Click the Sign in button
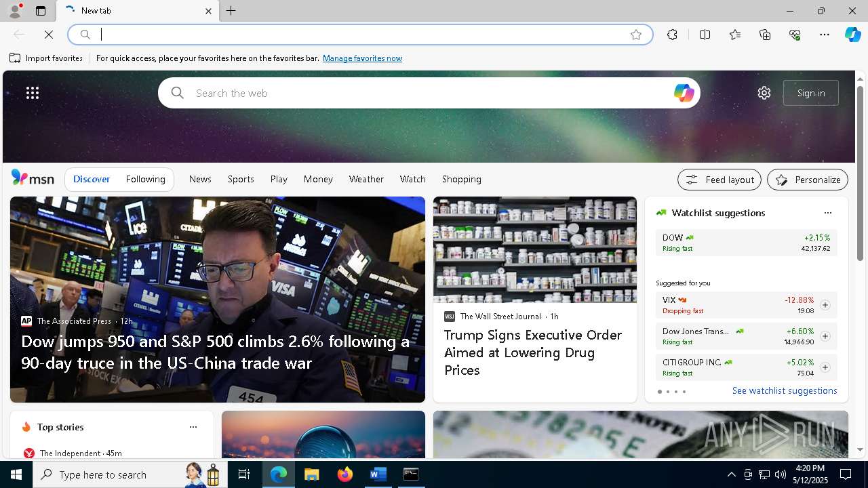Viewport: 868px width, 488px height. tap(811, 93)
